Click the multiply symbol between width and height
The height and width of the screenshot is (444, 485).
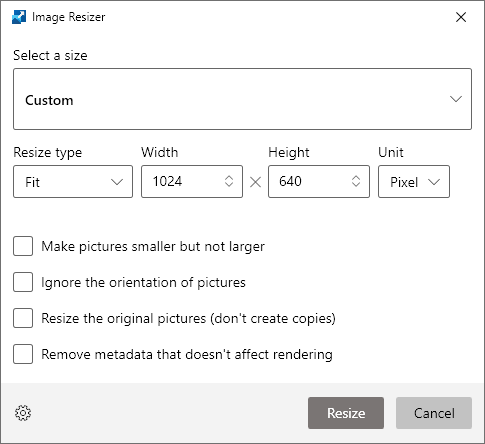coord(255,182)
